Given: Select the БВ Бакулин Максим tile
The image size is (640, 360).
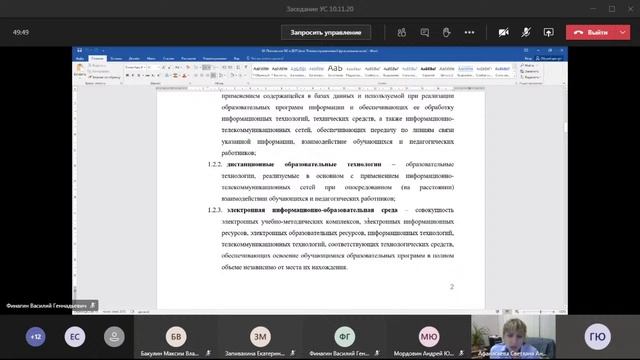Looking at the screenshot, I should [x=176, y=337].
